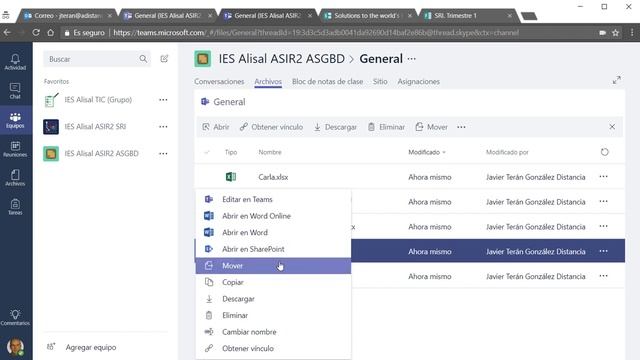The width and height of the screenshot is (640, 360).
Task: Select Copiar in the context menu
Action: (x=273, y=282)
